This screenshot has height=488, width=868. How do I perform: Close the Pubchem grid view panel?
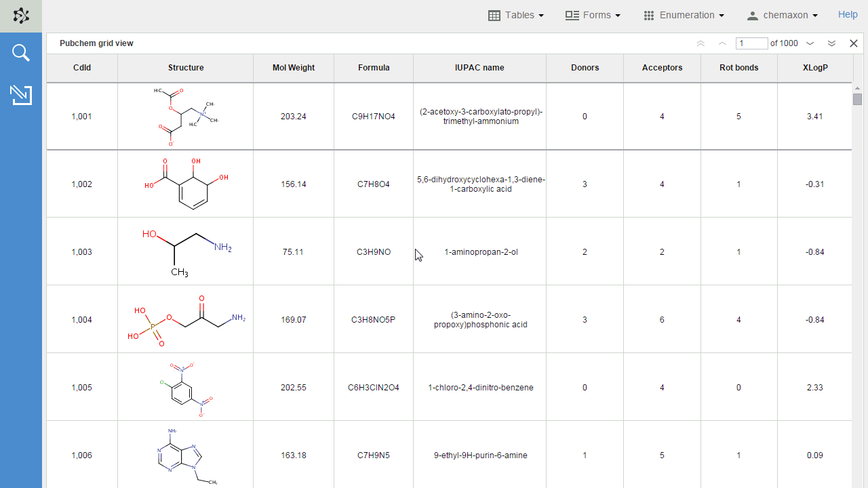click(854, 43)
